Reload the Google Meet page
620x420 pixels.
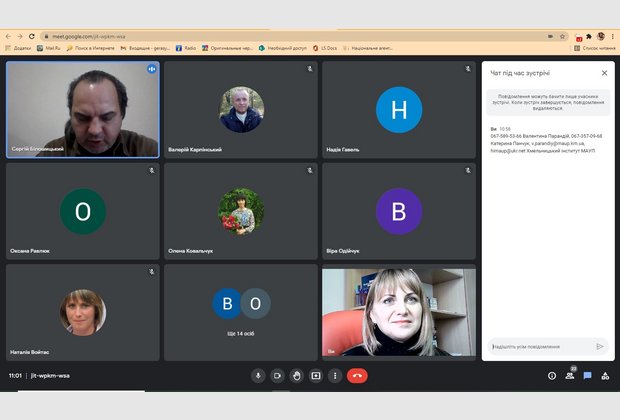pos(31,36)
